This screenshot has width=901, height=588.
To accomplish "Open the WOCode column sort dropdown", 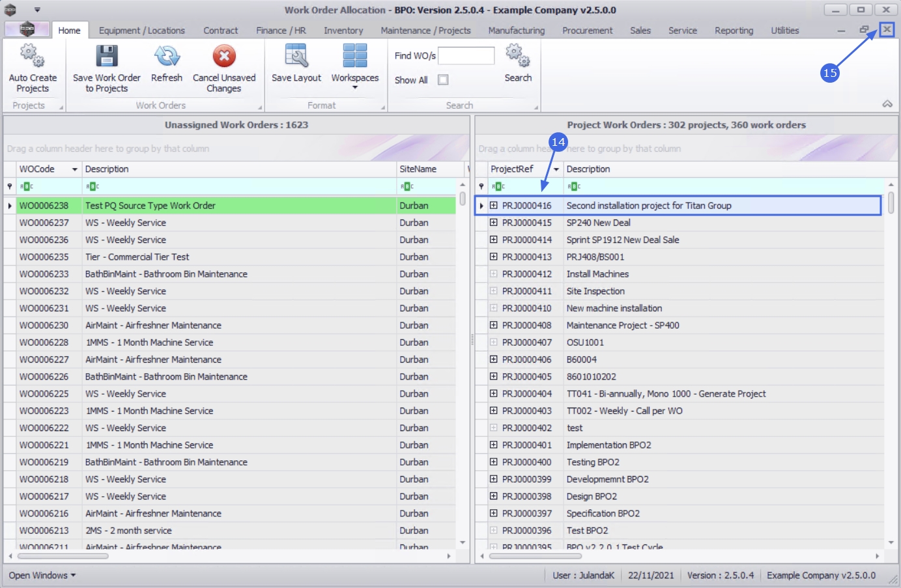I will (x=75, y=169).
